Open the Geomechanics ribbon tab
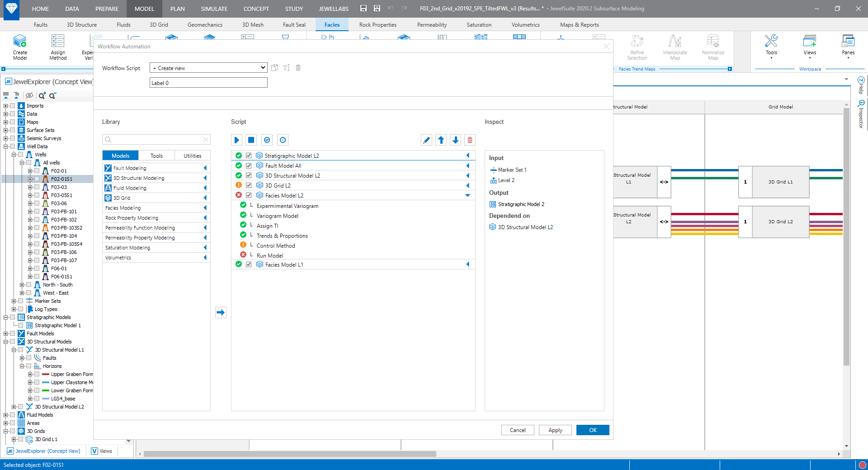868x470 pixels. [205, 25]
